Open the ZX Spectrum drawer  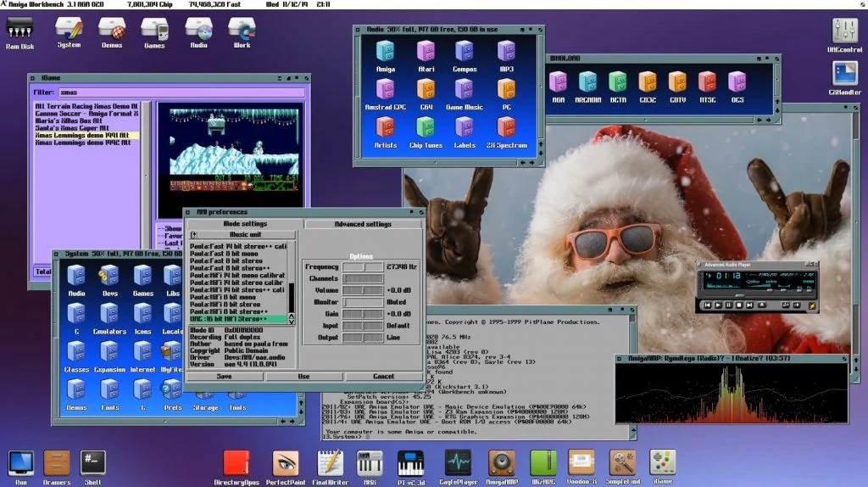[507, 132]
